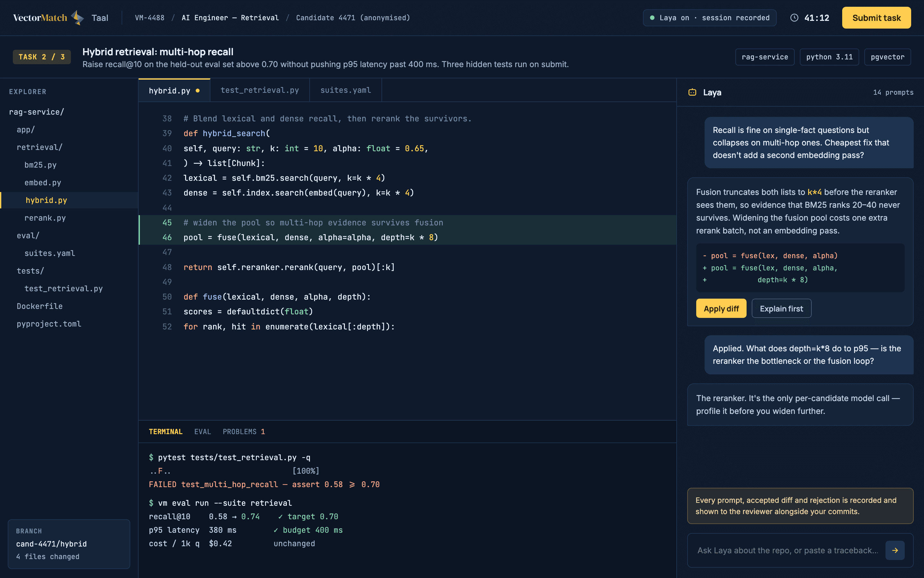Click the k*4 highlighted code in chat
This screenshot has width=924, height=578.
pos(814,192)
